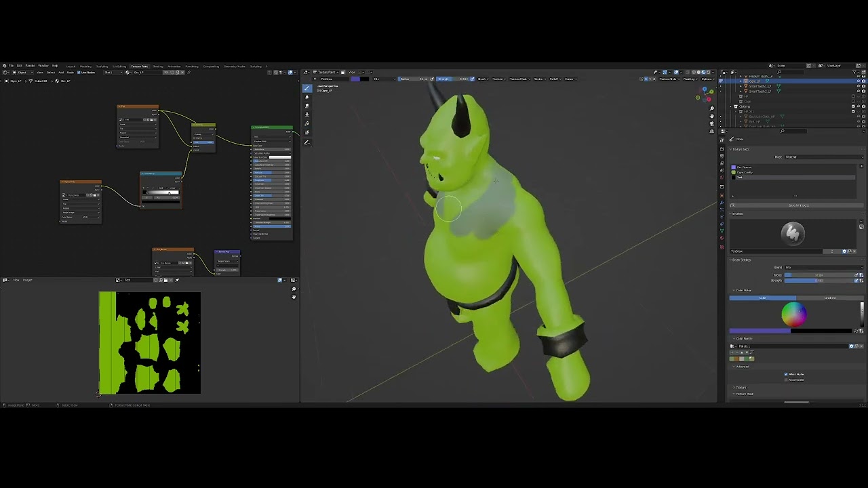The width and height of the screenshot is (868, 488).
Task: Select the Smear tool in viewport toolbar
Action: (x=307, y=106)
